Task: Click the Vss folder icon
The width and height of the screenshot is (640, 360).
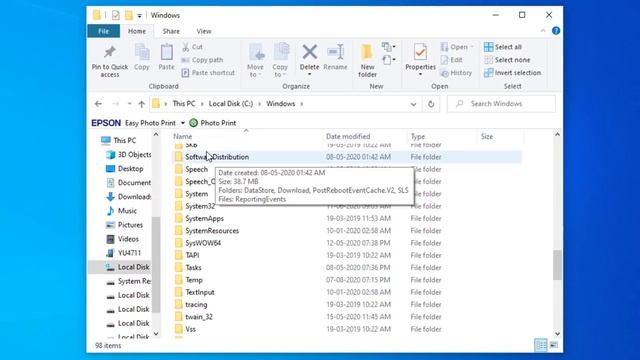Action: point(178,329)
